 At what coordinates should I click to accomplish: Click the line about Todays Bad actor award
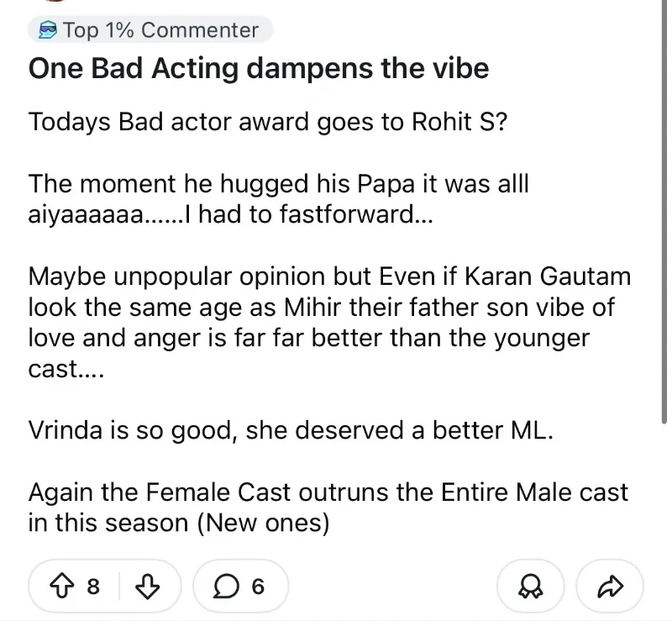(x=266, y=122)
